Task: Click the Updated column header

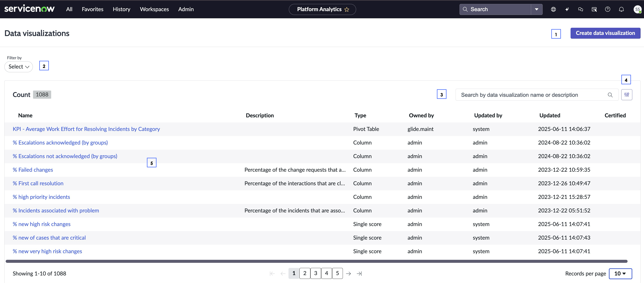Action: [x=550, y=115]
